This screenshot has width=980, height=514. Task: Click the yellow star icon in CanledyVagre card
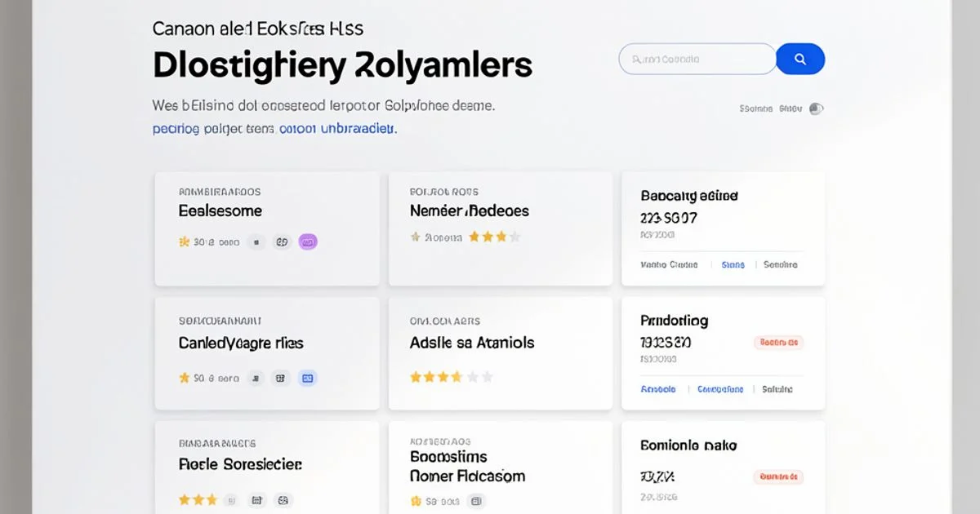tap(184, 378)
